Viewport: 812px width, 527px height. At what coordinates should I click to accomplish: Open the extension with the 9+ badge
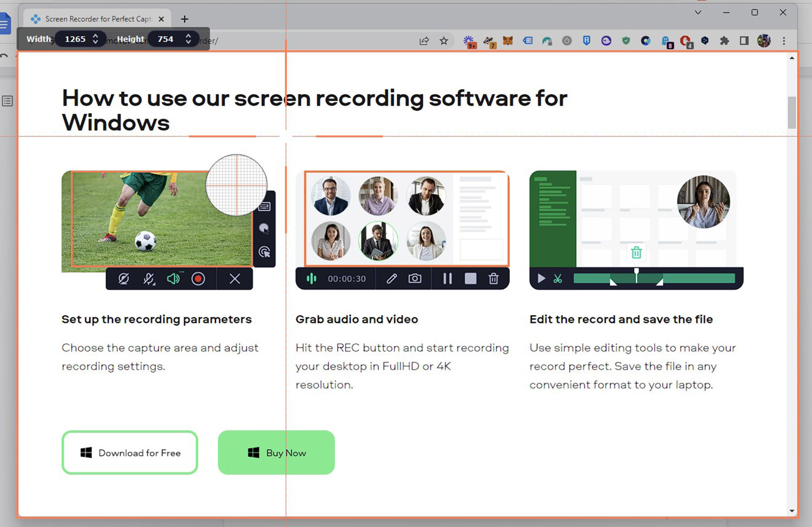pyautogui.click(x=469, y=41)
